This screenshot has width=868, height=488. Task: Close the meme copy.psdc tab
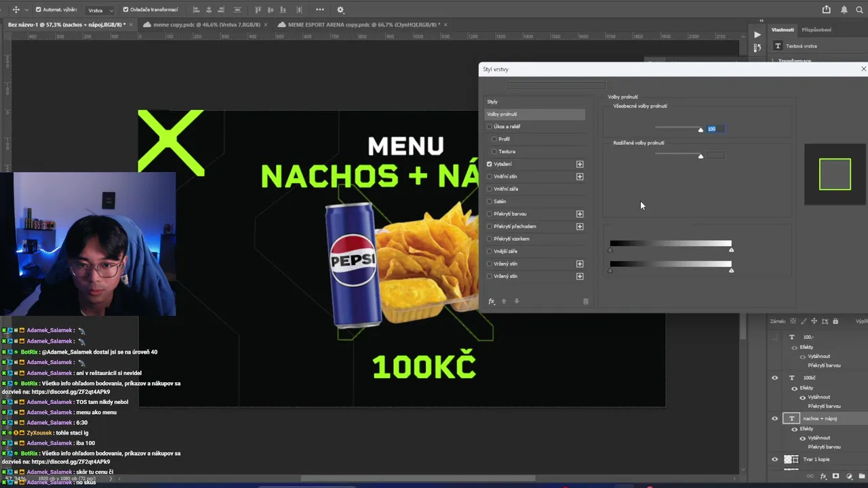pos(265,24)
